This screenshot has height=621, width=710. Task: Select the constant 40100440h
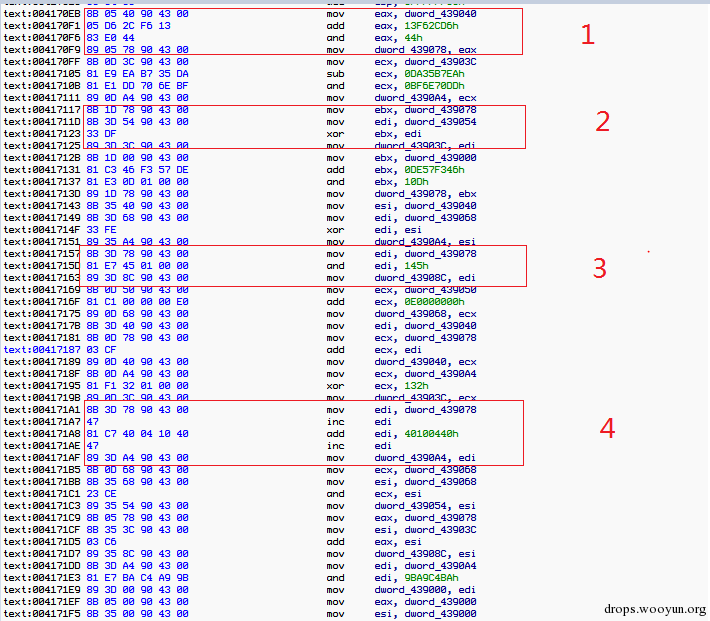point(431,434)
